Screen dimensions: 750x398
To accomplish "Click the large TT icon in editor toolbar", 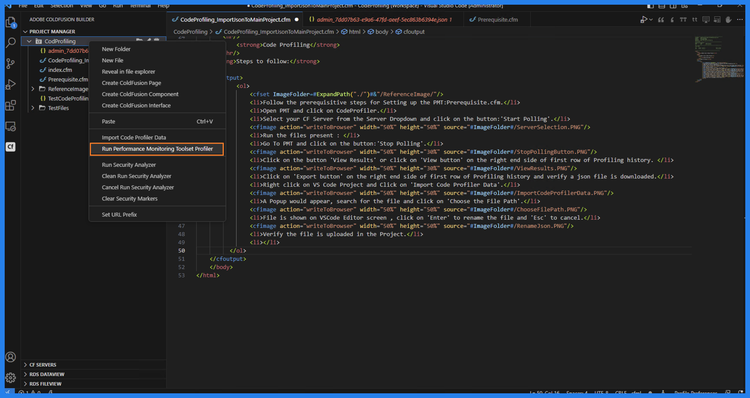I will pyautogui.click(x=683, y=20).
